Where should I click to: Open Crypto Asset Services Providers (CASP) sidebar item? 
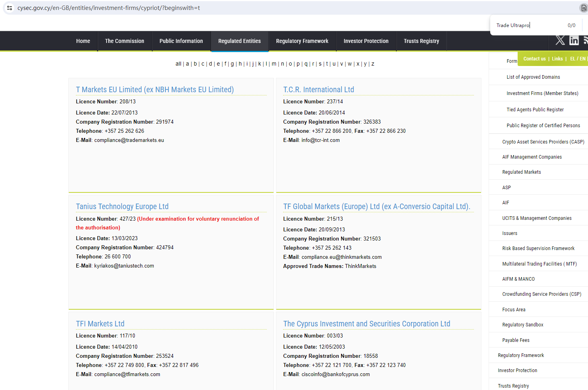pyautogui.click(x=543, y=142)
